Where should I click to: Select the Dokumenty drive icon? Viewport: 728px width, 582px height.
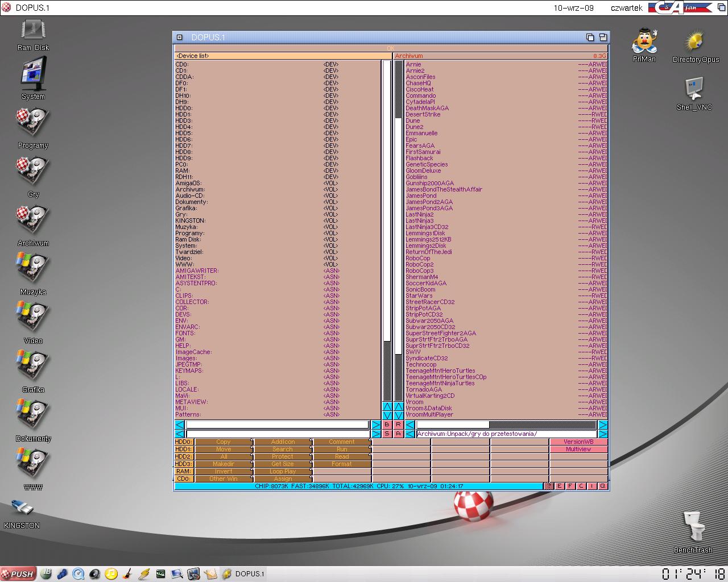[33, 415]
